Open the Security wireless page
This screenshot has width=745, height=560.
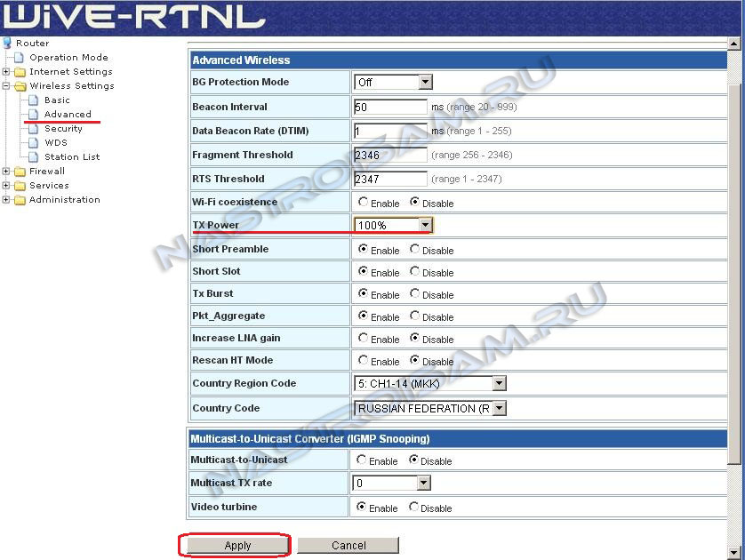coord(63,129)
